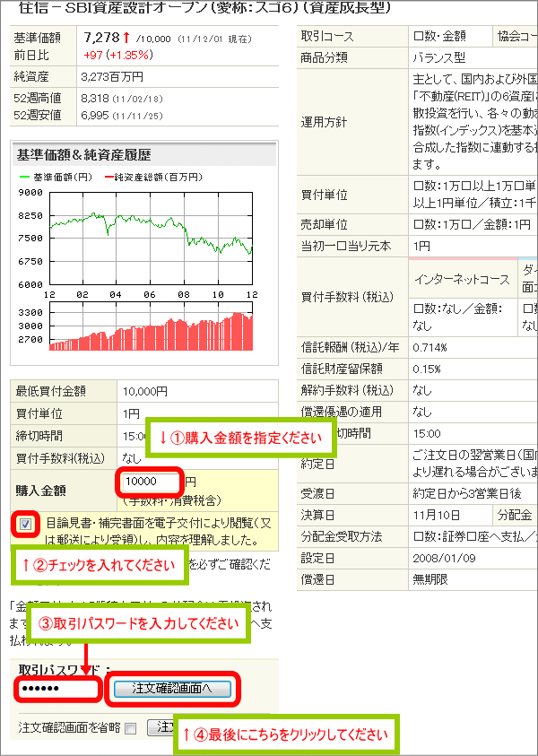538x756 pixels.
Task: Click the 純資産 row label
Action: click(31, 77)
